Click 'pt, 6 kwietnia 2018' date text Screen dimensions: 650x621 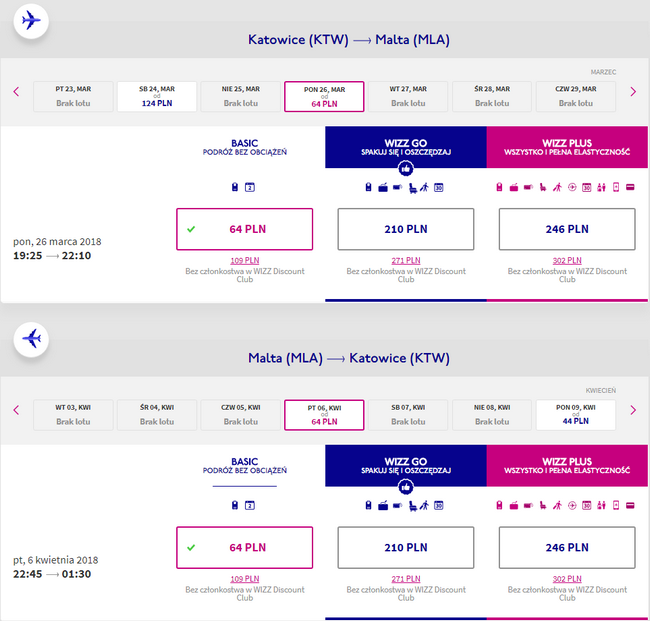tap(56, 560)
